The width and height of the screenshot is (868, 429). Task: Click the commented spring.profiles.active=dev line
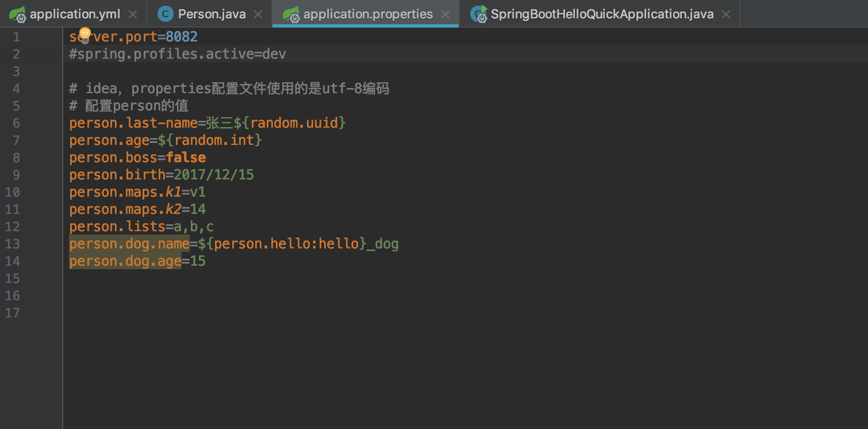pos(178,54)
